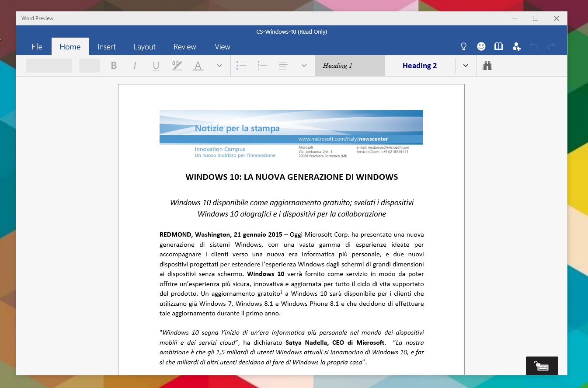The height and width of the screenshot is (388, 588).
Task: Click the CS-Windows-10 (Read Only) title
Action: tap(292, 31)
